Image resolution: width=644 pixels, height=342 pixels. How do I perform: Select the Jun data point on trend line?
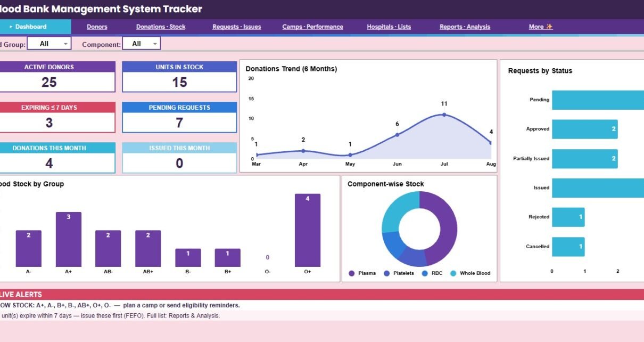click(x=397, y=135)
